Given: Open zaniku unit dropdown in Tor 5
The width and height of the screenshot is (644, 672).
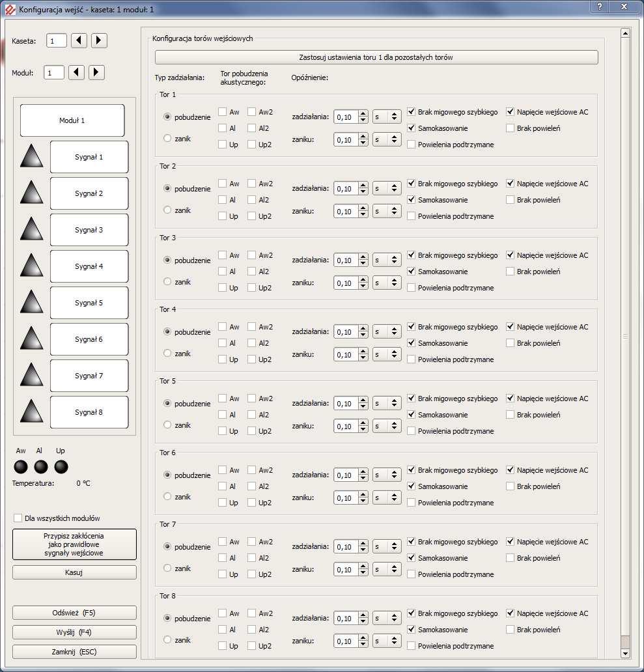Looking at the screenshot, I should coord(387,426).
